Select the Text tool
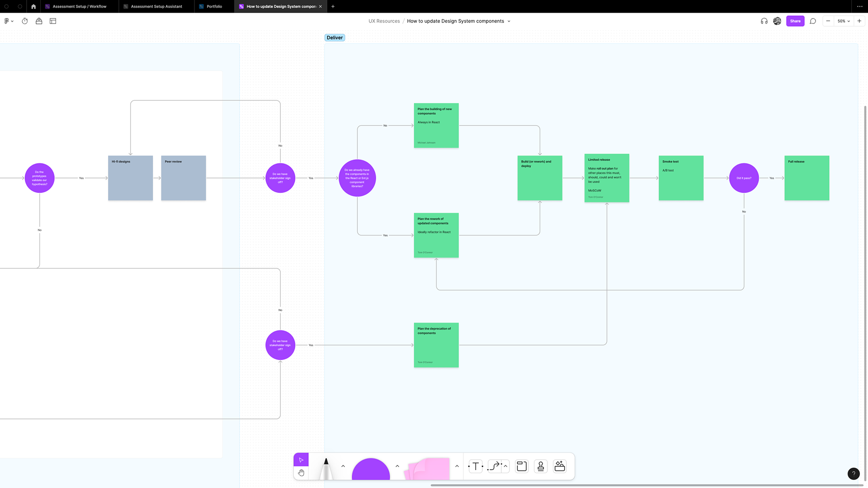Viewport: 868px width, 488px height. click(476, 466)
